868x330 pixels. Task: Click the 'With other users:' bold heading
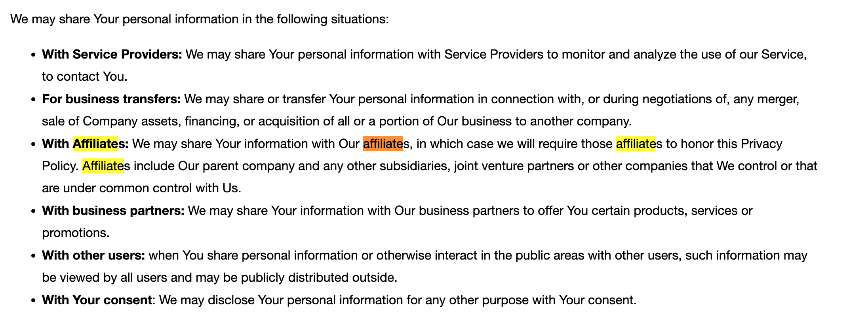[x=93, y=255]
